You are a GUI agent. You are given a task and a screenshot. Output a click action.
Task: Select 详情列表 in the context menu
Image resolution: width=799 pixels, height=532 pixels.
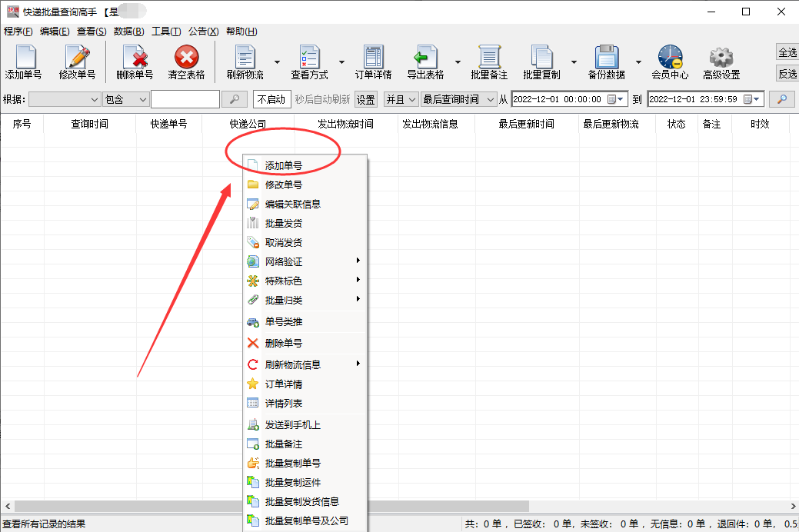click(x=305, y=403)
